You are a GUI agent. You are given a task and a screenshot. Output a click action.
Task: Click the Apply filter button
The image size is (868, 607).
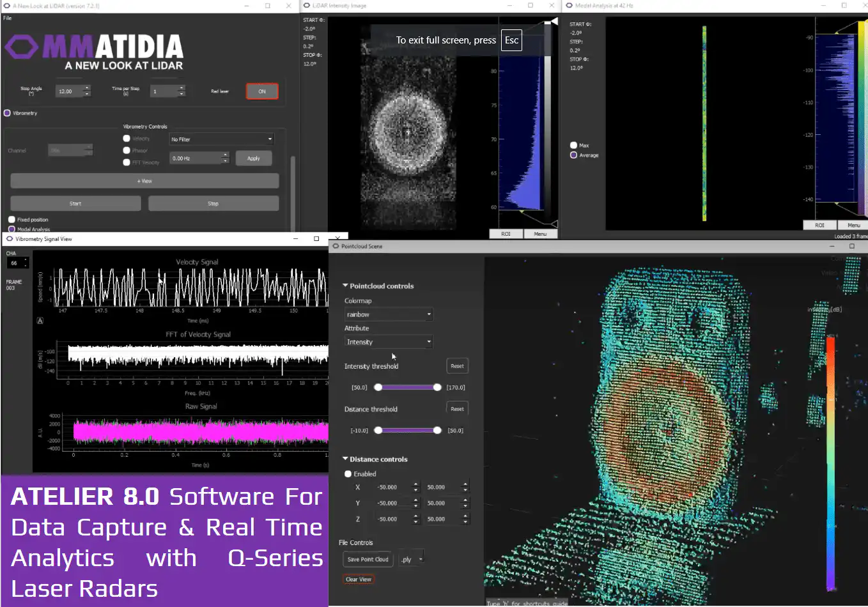(x=254, y=158)
